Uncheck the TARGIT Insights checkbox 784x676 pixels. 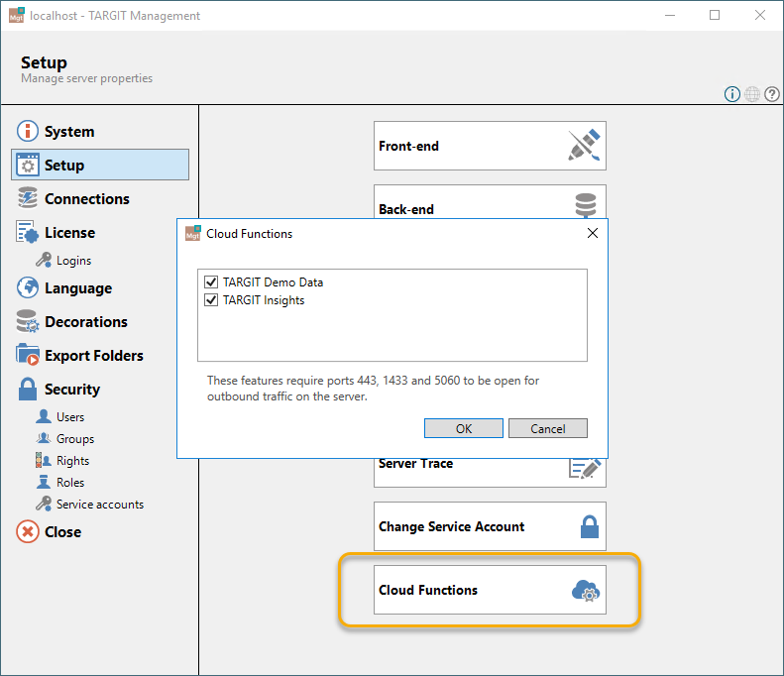point(211,300)
